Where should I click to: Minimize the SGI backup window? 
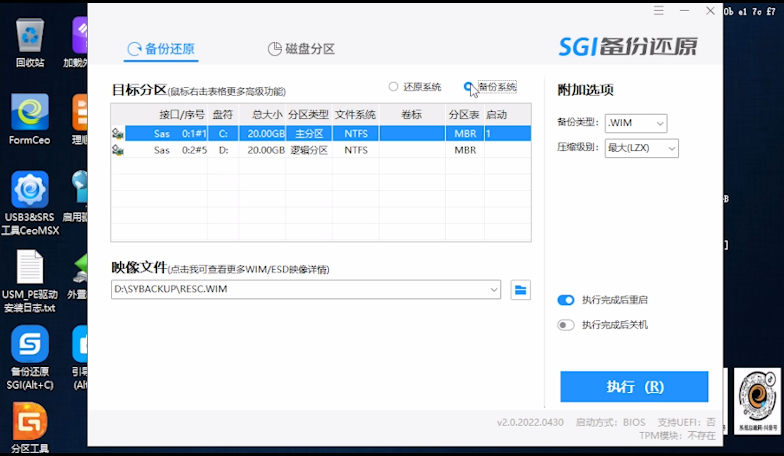[x=684, y=11]
